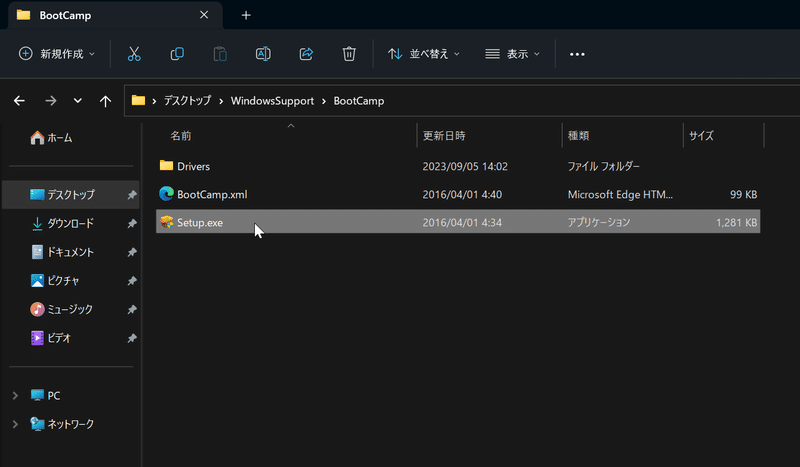Click the Copy icon in toolbar
The height and width of the screenshot is (467, 800).
click(177, 54)
